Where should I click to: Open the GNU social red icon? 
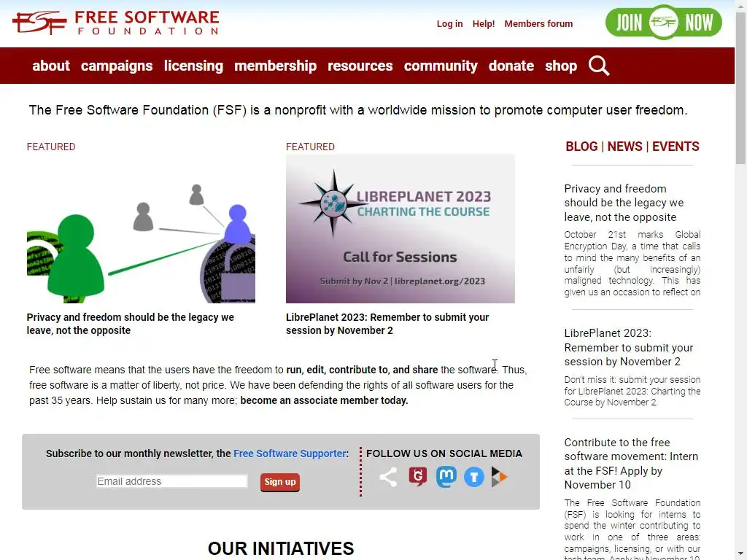tap(418, 476)
